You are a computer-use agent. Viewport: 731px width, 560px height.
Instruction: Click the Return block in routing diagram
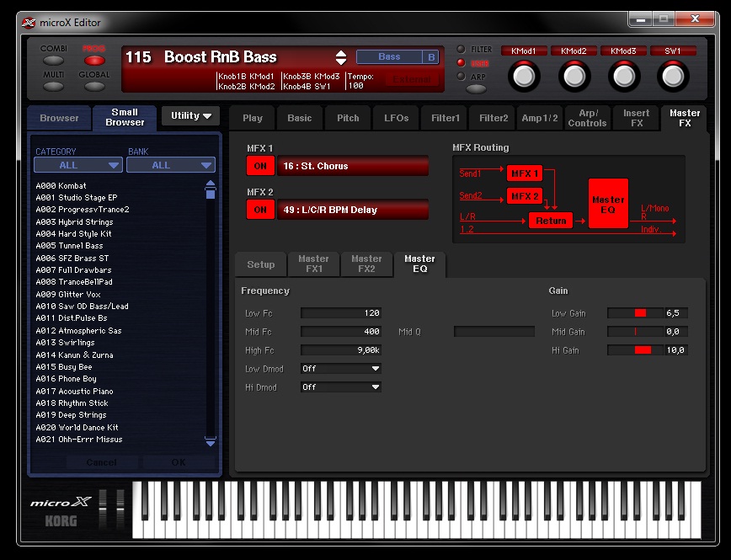pyautogui.click(x=551, y=221)
